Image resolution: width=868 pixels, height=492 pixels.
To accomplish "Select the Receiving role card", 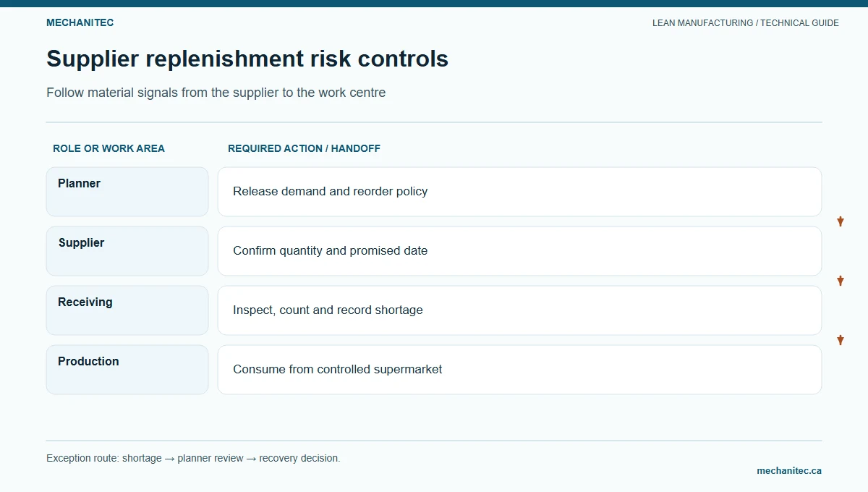I will [127, 310].
